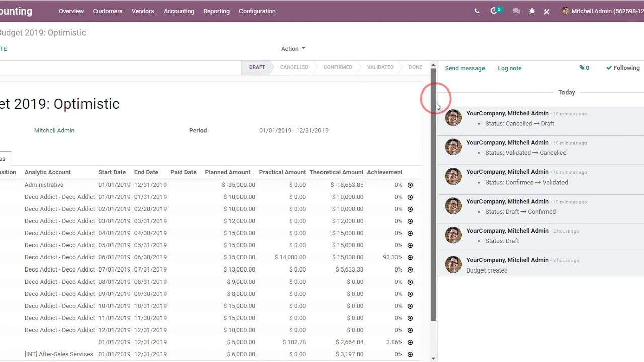Open Mitchell Admin user menu
Viewport: 644px width, 362px height.
click(603, 11)
